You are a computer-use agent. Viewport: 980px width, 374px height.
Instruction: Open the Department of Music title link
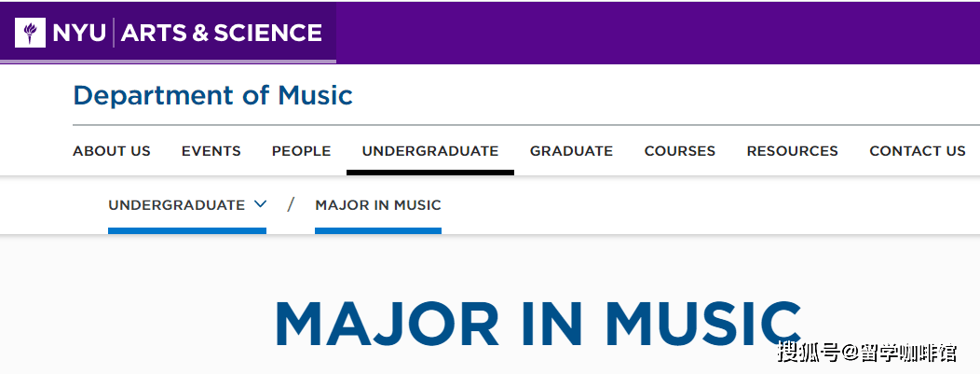tap(212, 96)
